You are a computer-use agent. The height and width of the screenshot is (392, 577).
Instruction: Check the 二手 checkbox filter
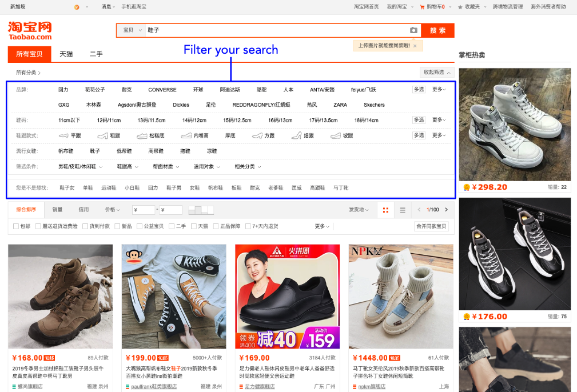(x=172, y=226)
